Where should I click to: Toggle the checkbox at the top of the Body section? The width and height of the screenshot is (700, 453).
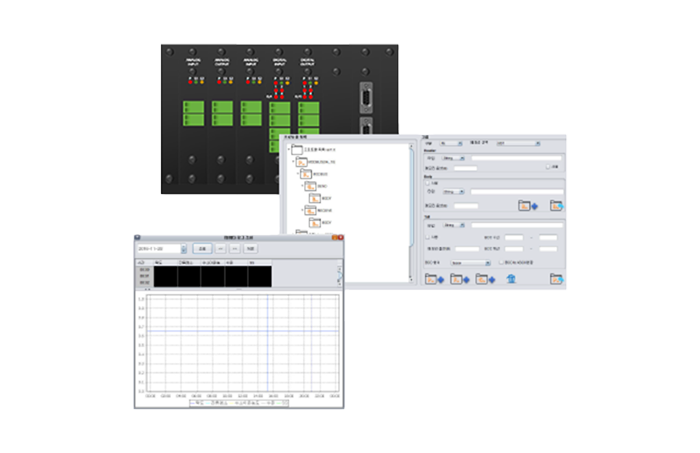(428, 183)
